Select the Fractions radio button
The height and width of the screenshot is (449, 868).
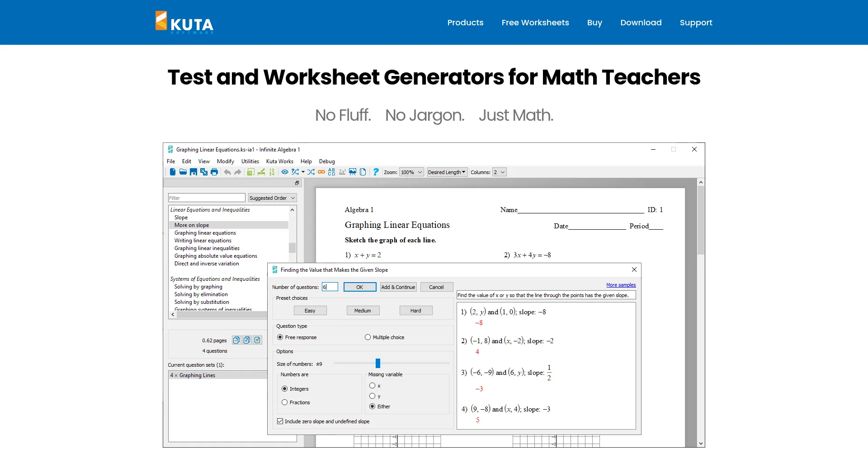(x=285, y=402)
